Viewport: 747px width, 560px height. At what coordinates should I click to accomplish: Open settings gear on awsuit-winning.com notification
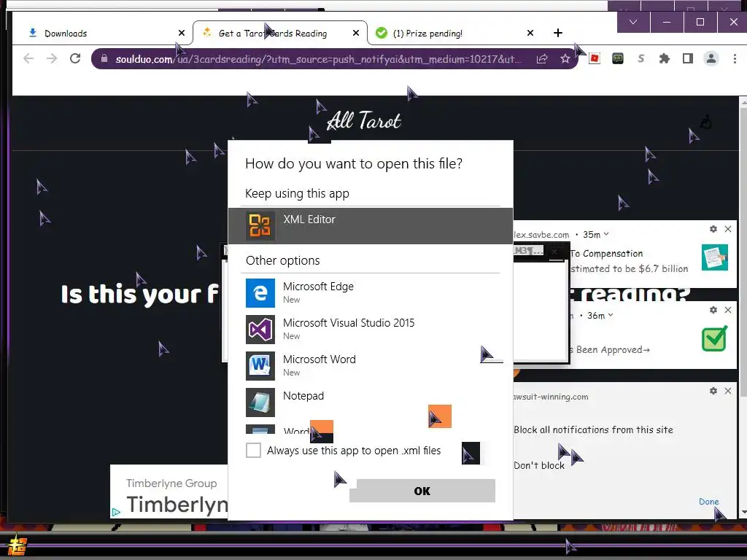pos(713,391)
